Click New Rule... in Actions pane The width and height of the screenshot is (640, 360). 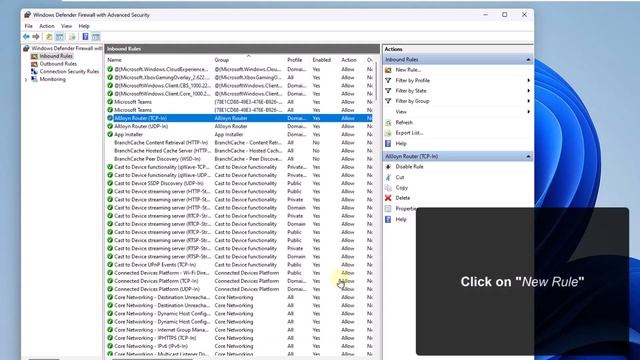coord(408,70)
